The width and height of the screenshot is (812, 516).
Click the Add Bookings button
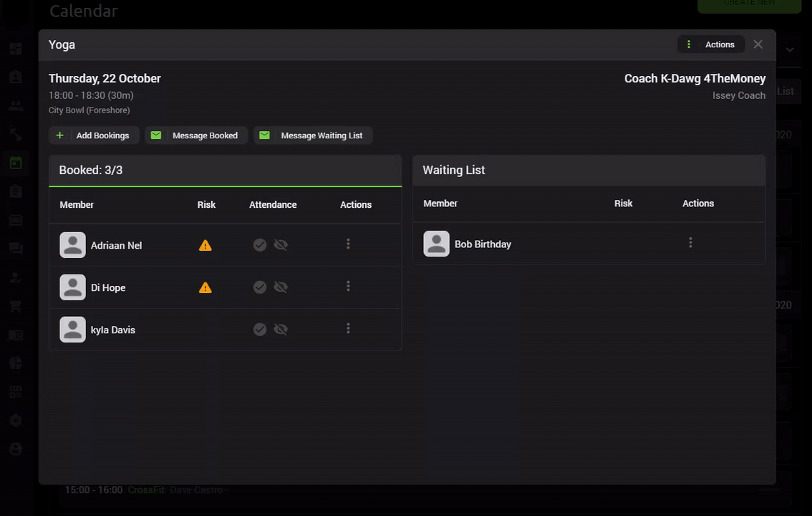point(94,135)
